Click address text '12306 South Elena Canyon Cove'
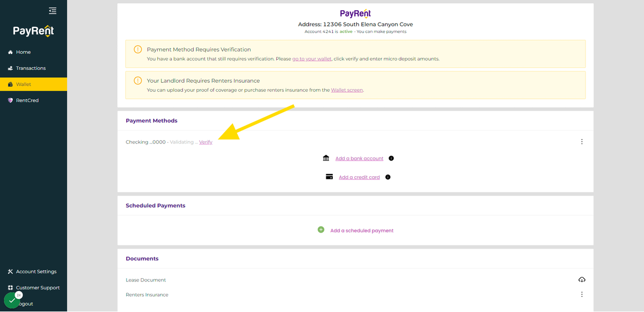This screenshot has width=644, height=312. [x=368, y=24]
